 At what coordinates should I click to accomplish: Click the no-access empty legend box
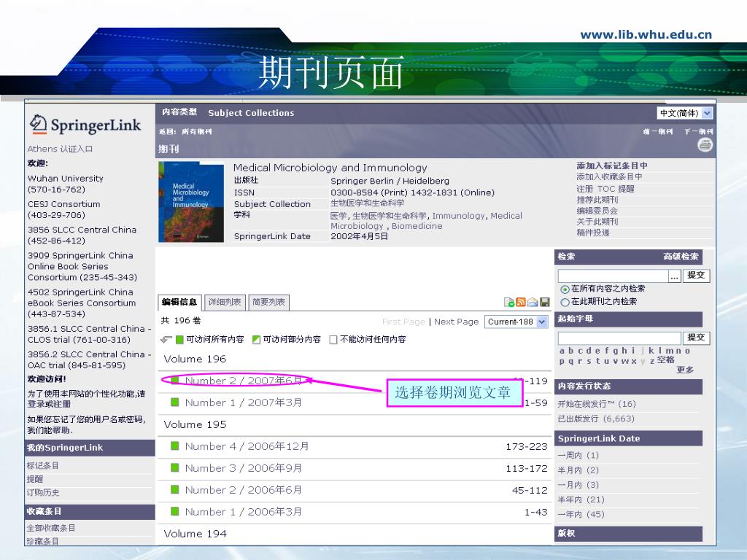click(333, 340)
